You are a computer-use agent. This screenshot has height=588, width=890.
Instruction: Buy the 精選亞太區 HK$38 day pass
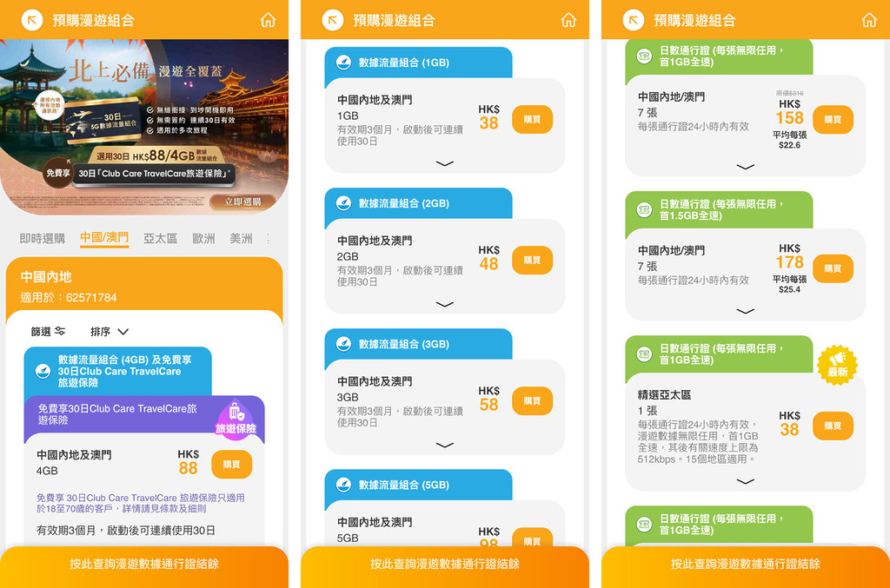[833, 426]
